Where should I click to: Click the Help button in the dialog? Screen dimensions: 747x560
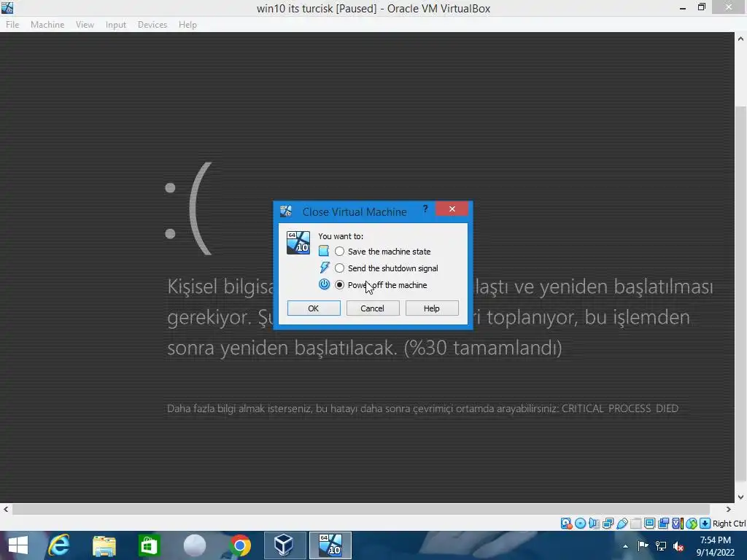click(432, 308)
